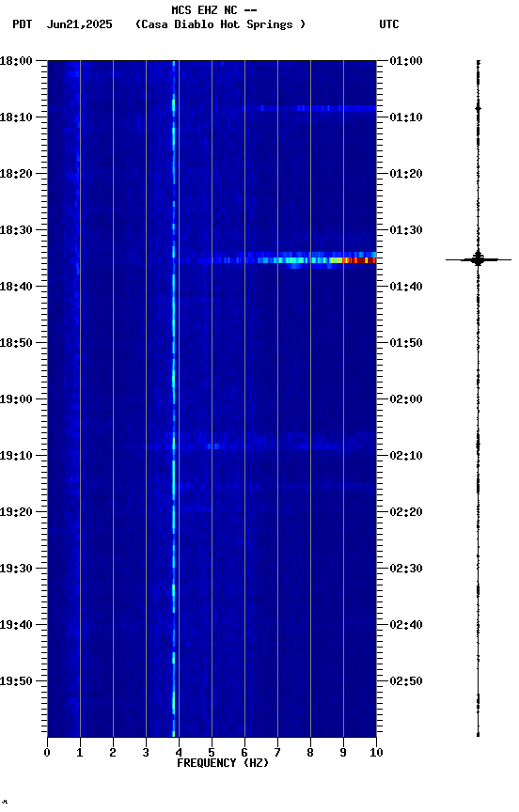The width and height of the screenshot is (519, 812).
Task: Click the FREQUENCY (HZ) axis label
Action: 223,763
